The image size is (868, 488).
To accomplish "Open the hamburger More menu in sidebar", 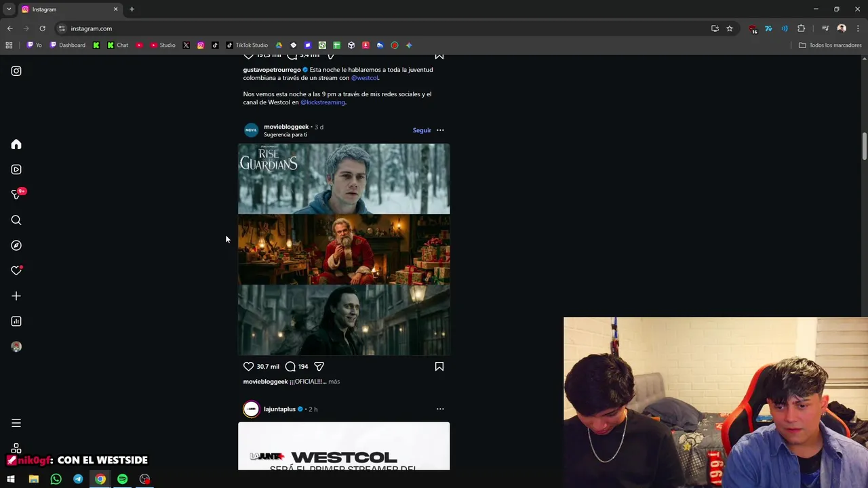I will point(16,423).
